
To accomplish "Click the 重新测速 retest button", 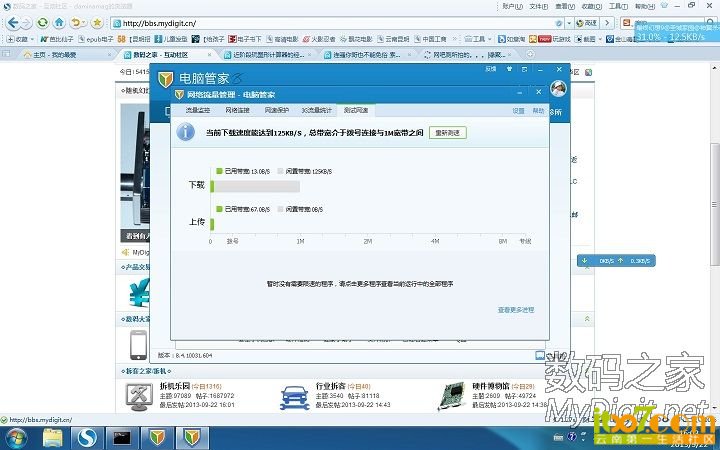I will point(447,133).
